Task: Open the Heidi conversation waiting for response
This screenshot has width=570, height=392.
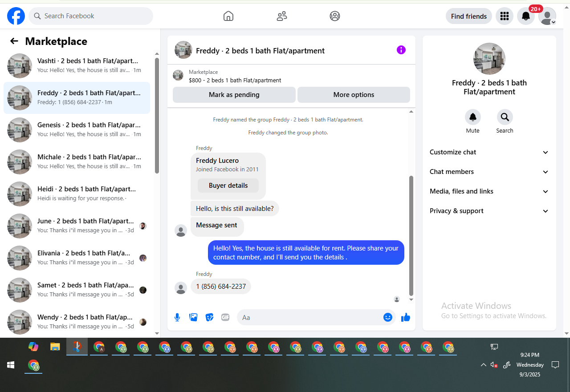Action: pos(77,194)
